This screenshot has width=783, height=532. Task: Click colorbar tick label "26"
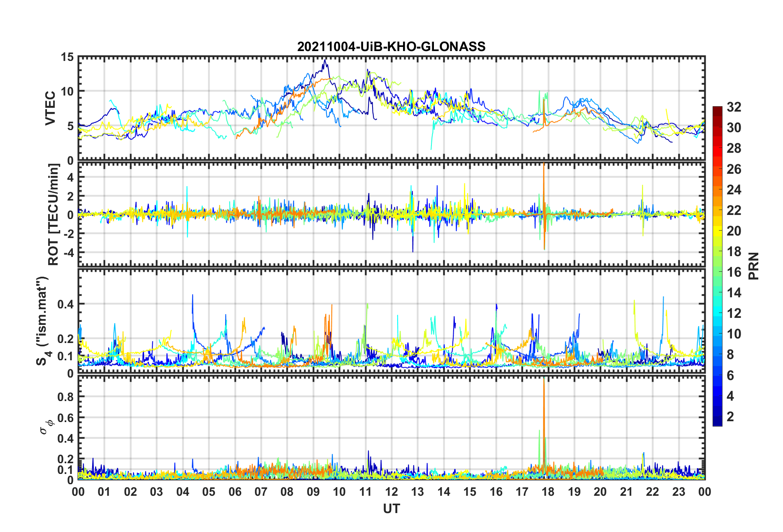click(x=734, y=169)
